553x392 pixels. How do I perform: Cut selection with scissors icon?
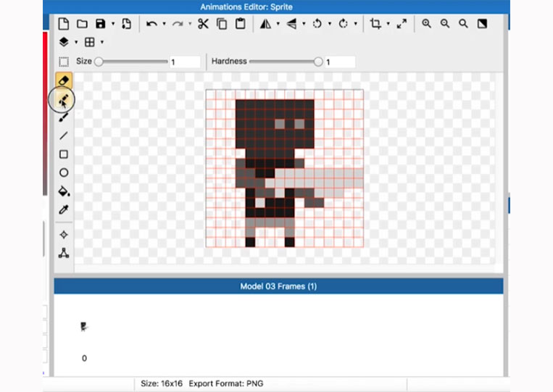pyautogui.click(x=203, y=24)
